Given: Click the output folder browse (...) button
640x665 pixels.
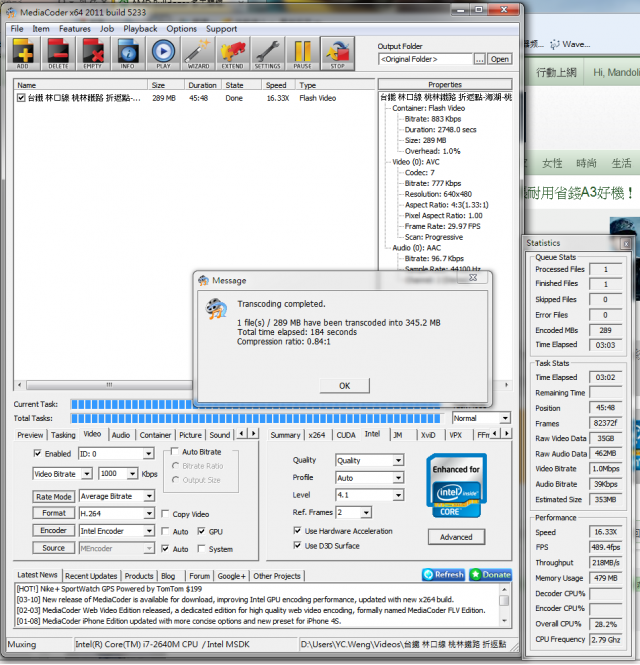Looking at the screenshot, I should click(x=479, y=59).
